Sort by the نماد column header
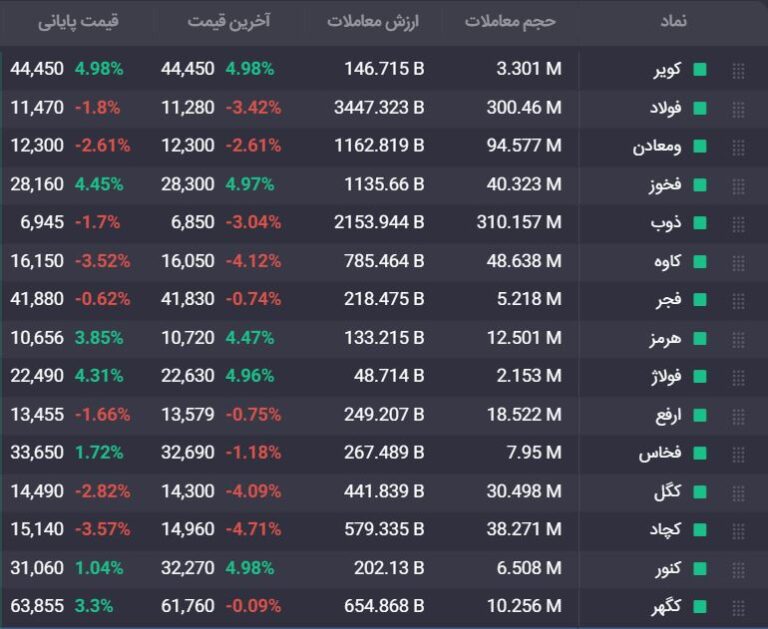 [x=673, y=21]
